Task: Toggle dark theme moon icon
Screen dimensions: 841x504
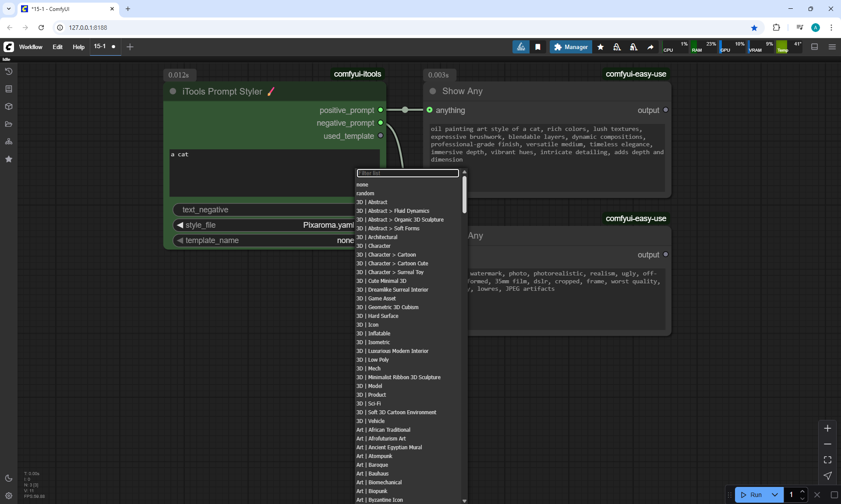Action: 8,478
